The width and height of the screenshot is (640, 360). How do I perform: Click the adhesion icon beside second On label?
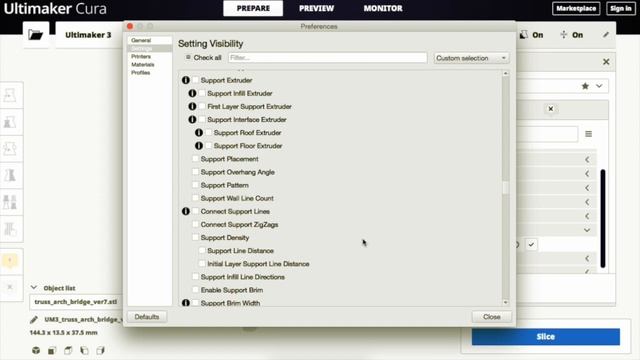tap(563, 35)
